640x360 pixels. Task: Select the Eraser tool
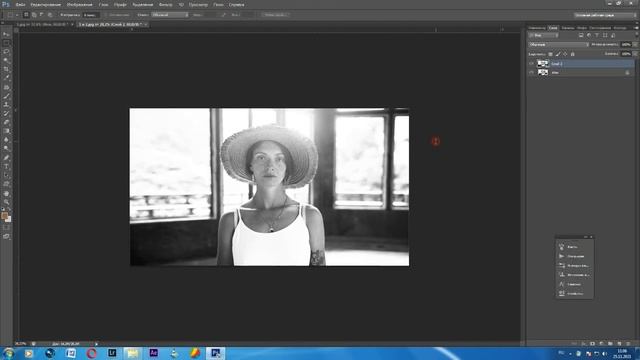pyautogui.click(x=6, y=122)
